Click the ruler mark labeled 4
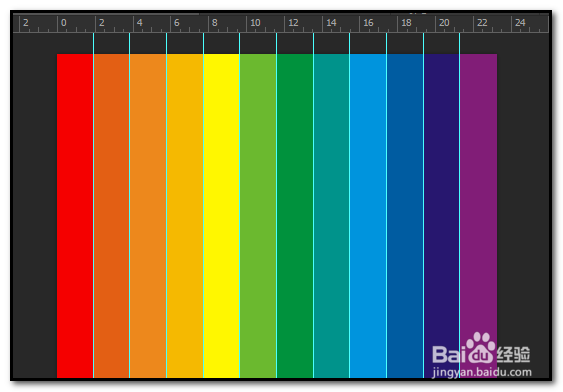This screenshot has height=392, width=563. (x=140, y=23)
